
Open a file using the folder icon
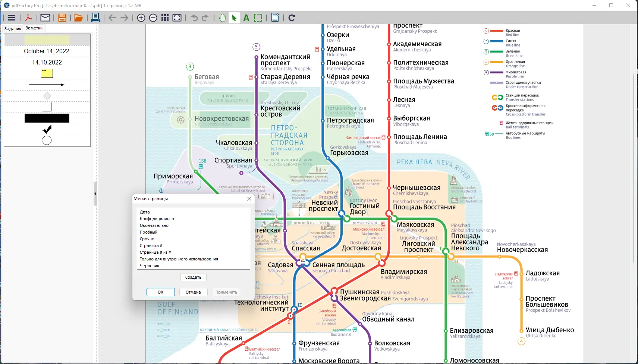coord(78,18)
